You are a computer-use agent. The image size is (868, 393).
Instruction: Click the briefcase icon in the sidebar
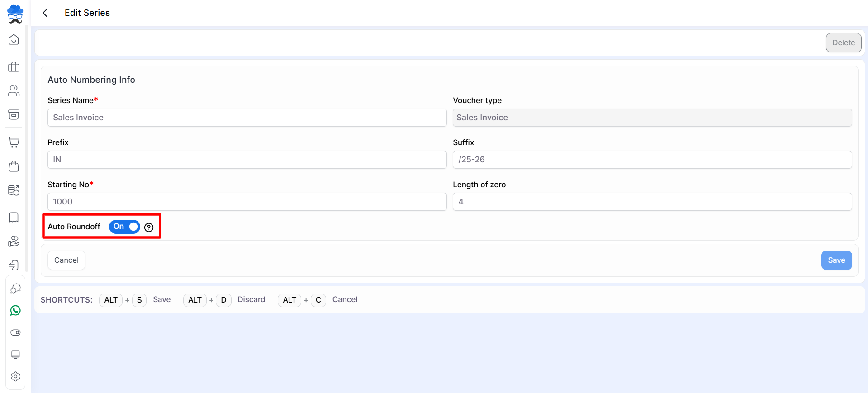pos(14,67)
